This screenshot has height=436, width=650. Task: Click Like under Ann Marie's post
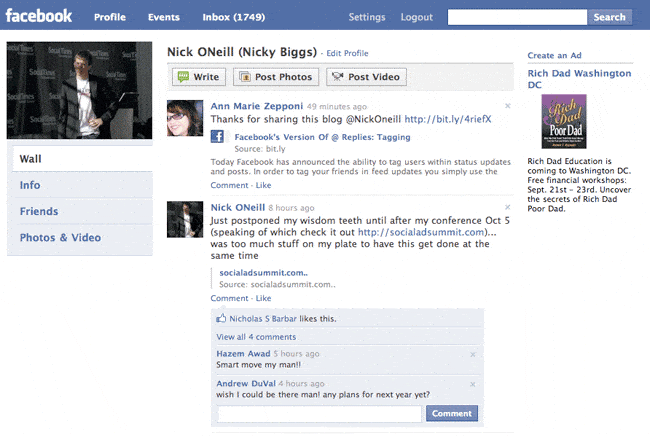(263, 185)
